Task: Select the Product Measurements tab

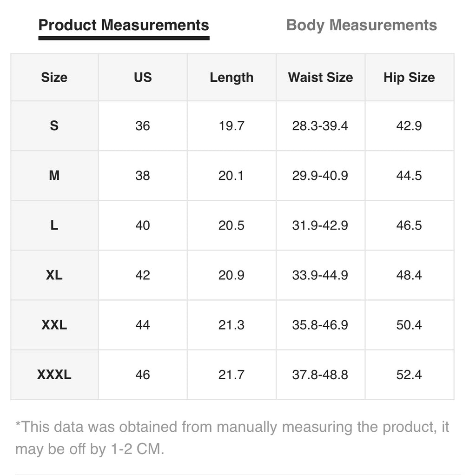Action: point(124,25)
